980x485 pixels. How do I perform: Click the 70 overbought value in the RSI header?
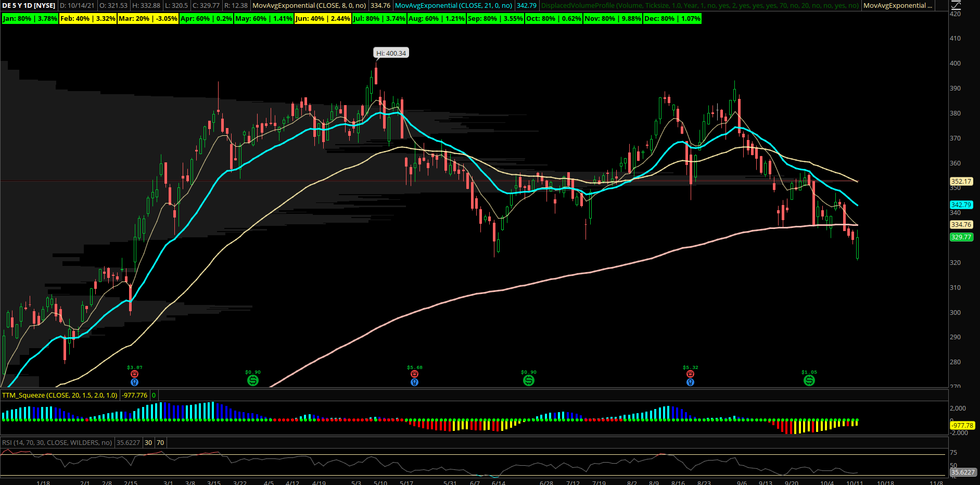click(160, 443)
